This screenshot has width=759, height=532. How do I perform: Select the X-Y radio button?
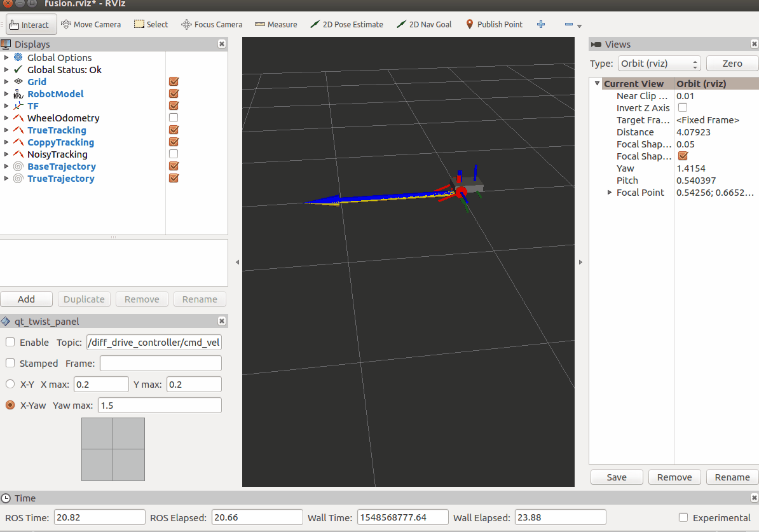[10, 385]
